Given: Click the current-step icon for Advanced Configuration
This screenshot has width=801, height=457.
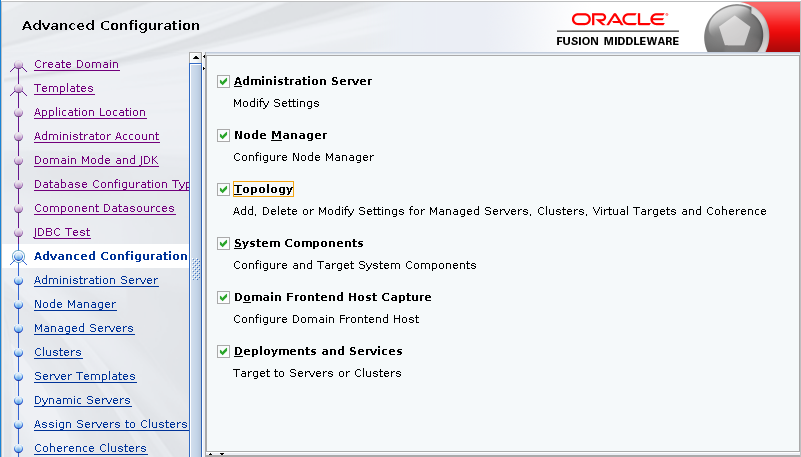Looking at the screenshot, I should click(x=17, y=257).
